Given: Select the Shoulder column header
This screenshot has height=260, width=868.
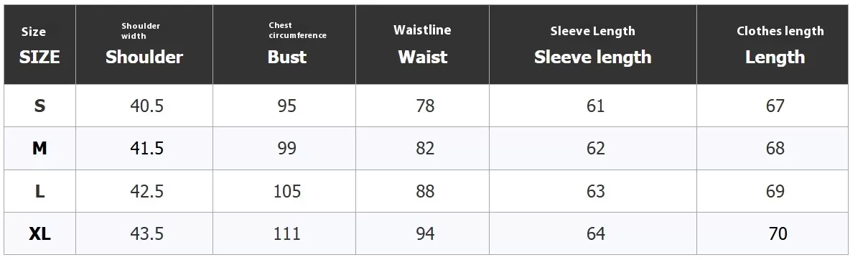Looking at the screenshot, I should 144,45.
